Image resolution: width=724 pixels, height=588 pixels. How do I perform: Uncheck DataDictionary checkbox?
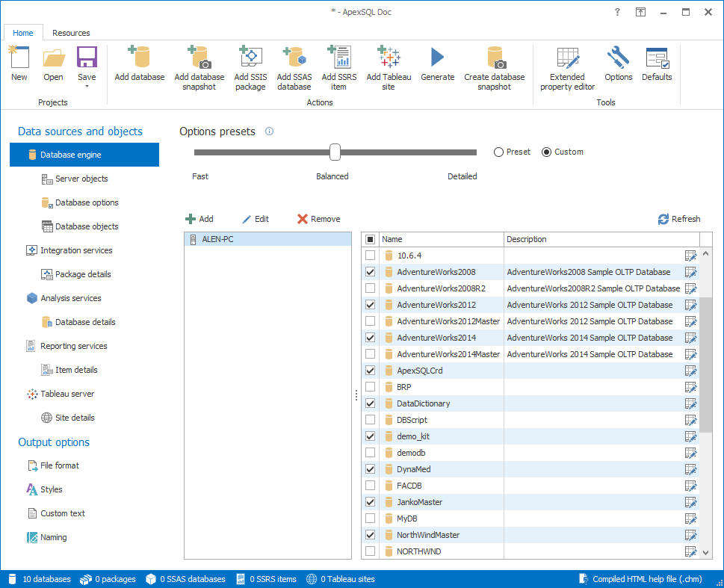coord(370,403)
